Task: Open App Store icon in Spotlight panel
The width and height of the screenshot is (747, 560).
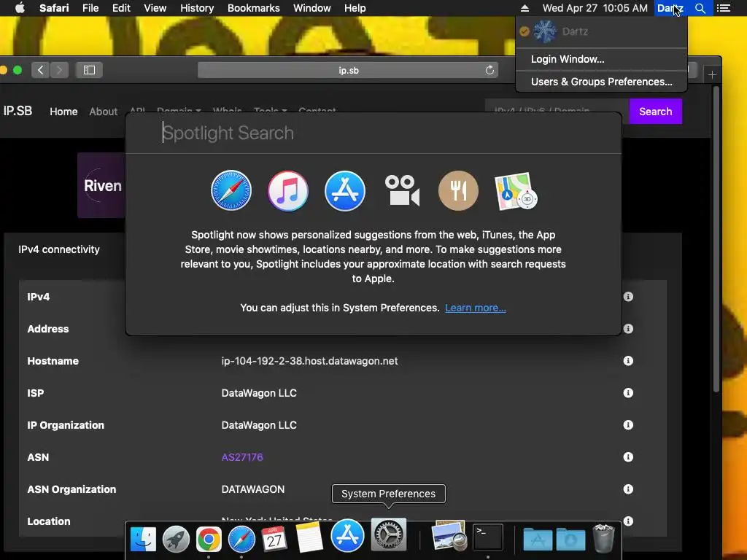Action: coord(345,190)
